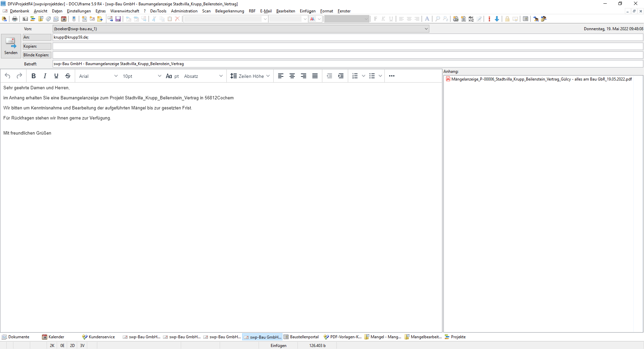This screenshot has height=349, width=644.
Task: Open the 10pt font size dropdown
Action: click(x=142, y=76)
